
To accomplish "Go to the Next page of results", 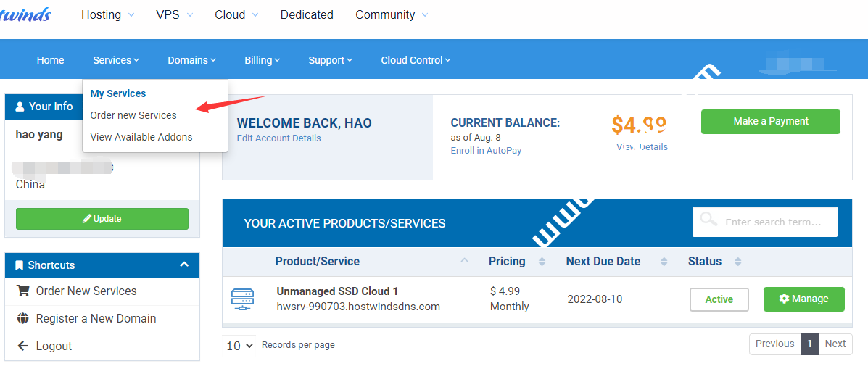I will click(x=835, y=344).
